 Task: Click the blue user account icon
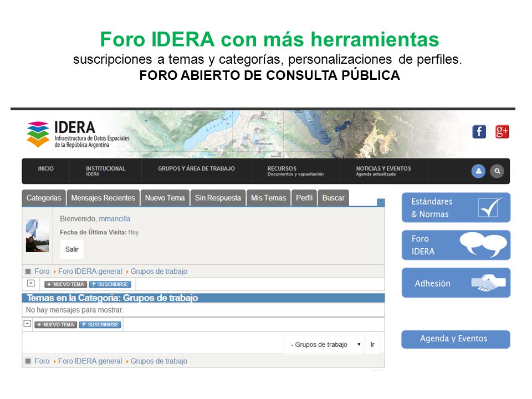pos(478,171)
